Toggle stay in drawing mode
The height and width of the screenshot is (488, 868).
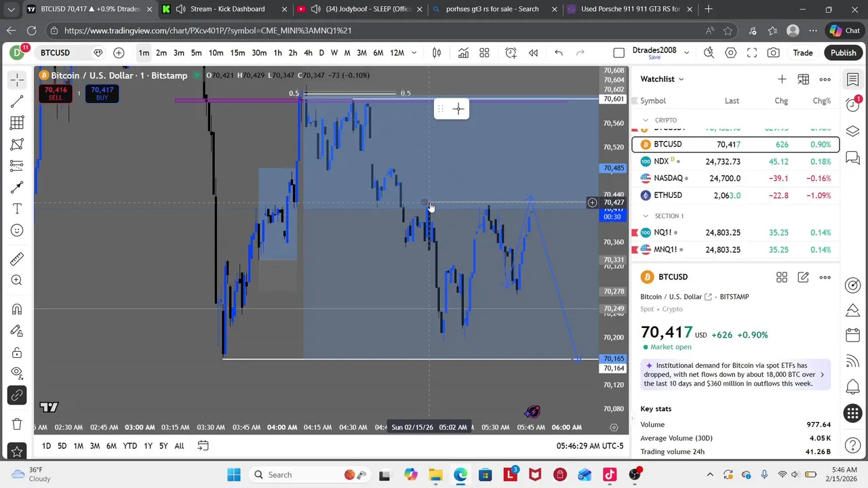17,331
